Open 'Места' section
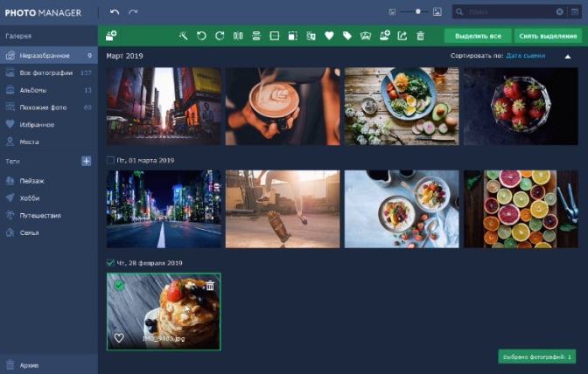 tap(49, 142)
